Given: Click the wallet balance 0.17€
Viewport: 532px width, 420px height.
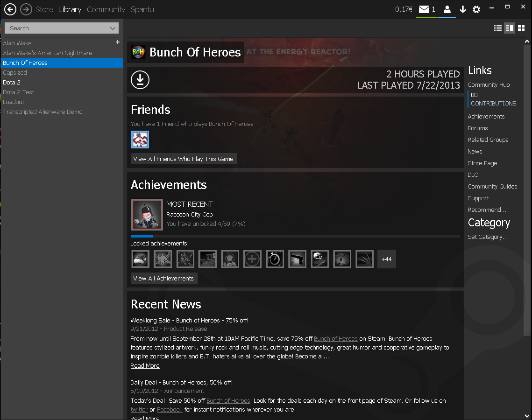Looking at the screenshot, I should pyautogui.click(x=404, y=9).
